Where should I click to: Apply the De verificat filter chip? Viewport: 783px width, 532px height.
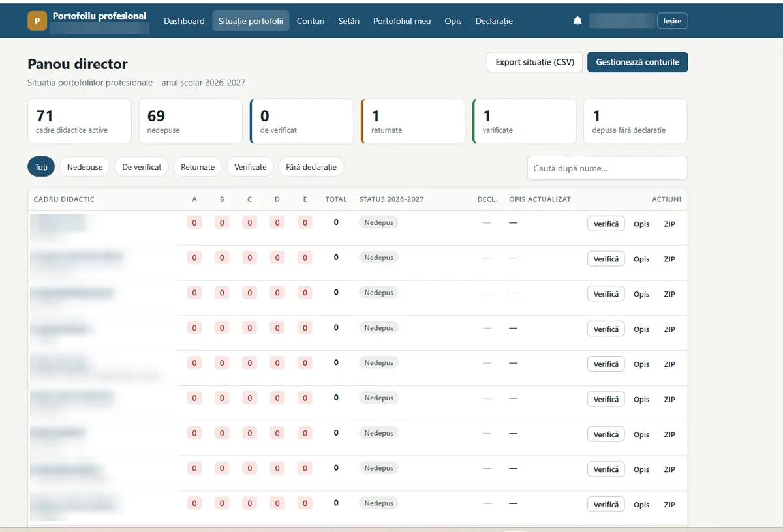142,167
